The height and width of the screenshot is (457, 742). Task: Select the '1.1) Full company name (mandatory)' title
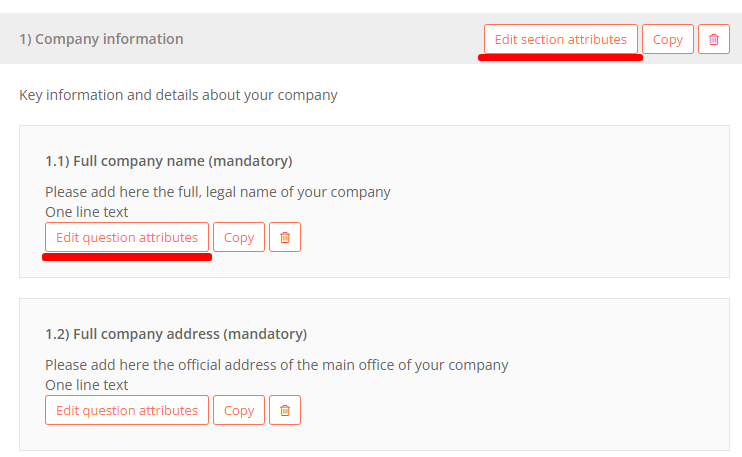click(x=169, y=161)
